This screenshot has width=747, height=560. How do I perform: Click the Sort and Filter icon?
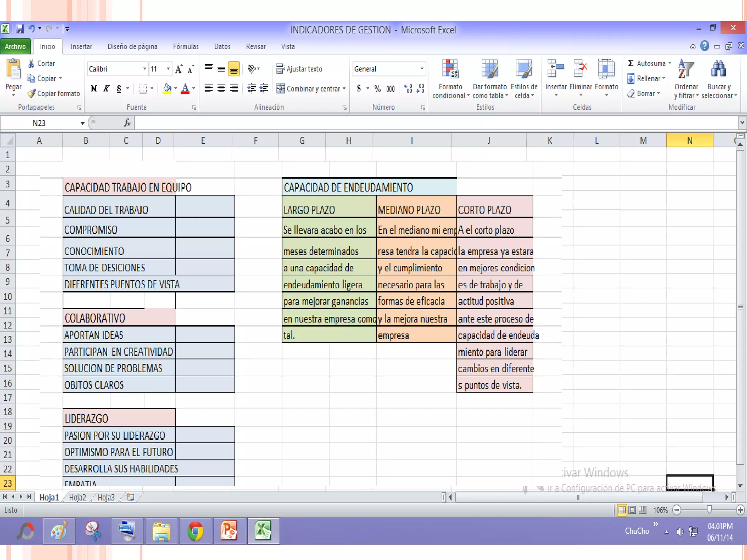pyautogui.click(x=686, y=70)
